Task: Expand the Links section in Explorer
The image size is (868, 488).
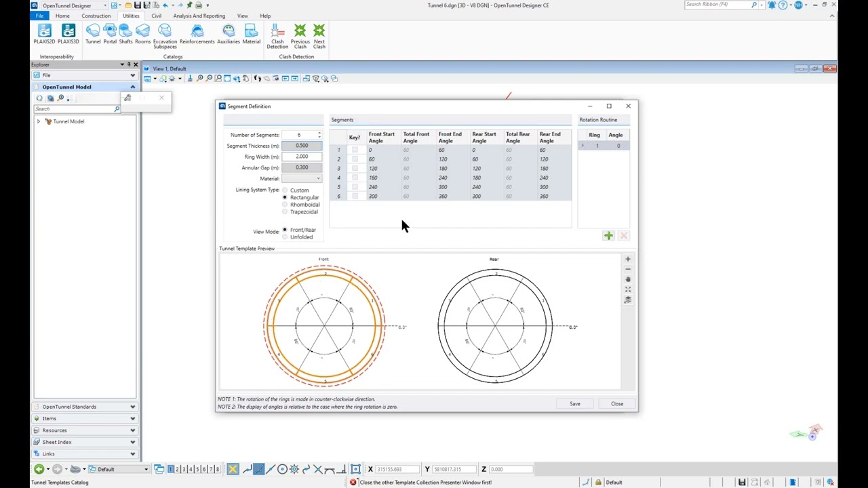Action: (x=85, y=453)
